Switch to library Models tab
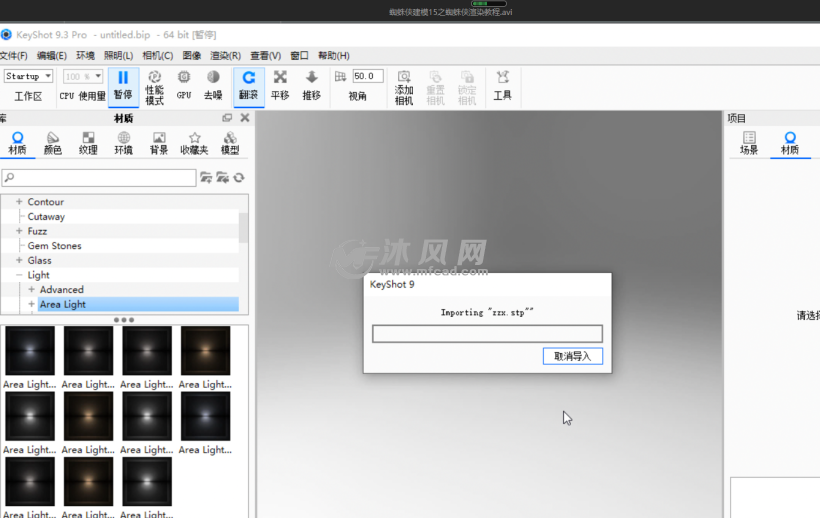 pos(230,143)
